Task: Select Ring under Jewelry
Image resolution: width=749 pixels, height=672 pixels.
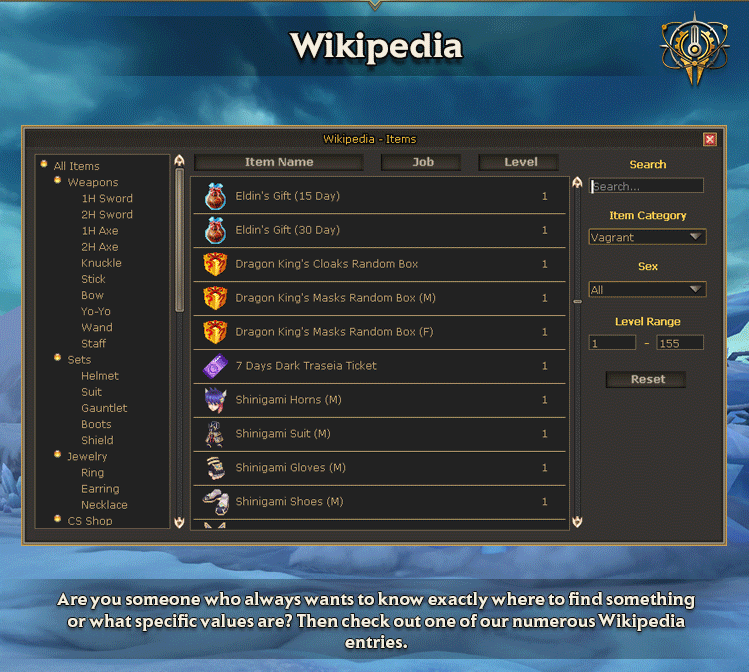Action: (92, 473)
